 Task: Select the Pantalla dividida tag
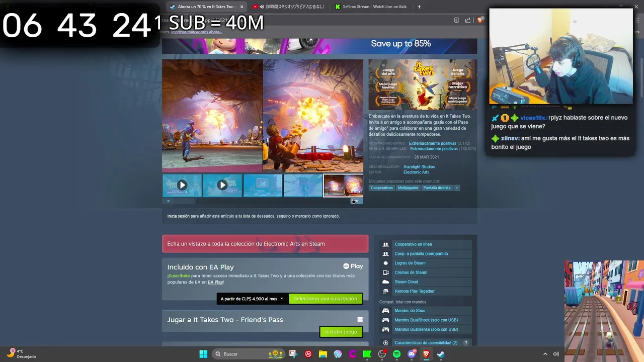437,188
